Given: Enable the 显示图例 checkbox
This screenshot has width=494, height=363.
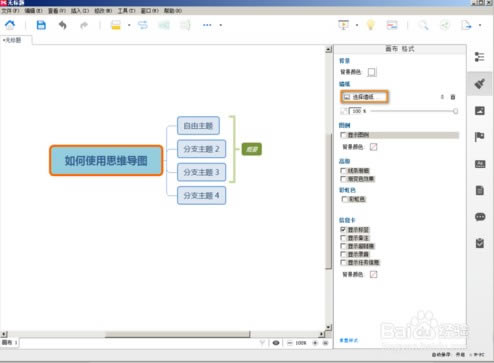Looking at the screenshot, I should 343,135.
